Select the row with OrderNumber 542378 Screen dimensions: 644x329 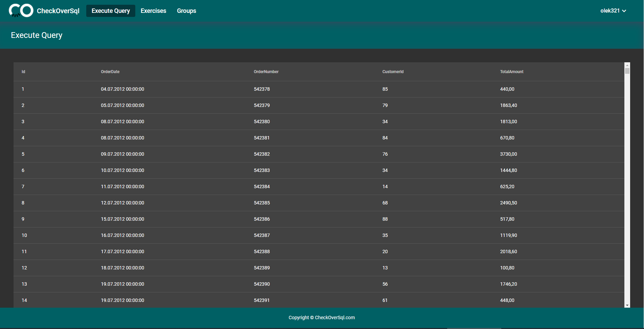[319, 89]
